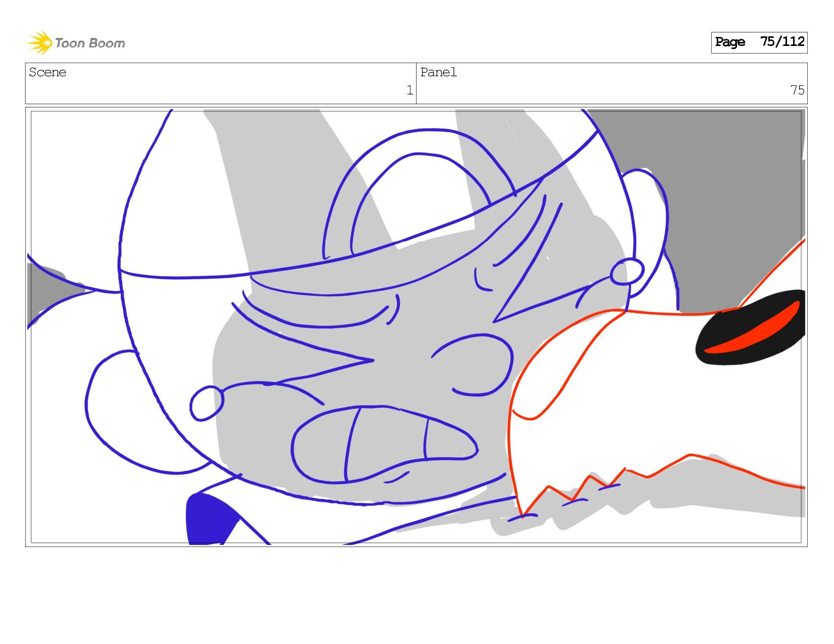Click the Scene label
Image resolution: width=834 pixels, height=644 pixels.
(48, 73)
